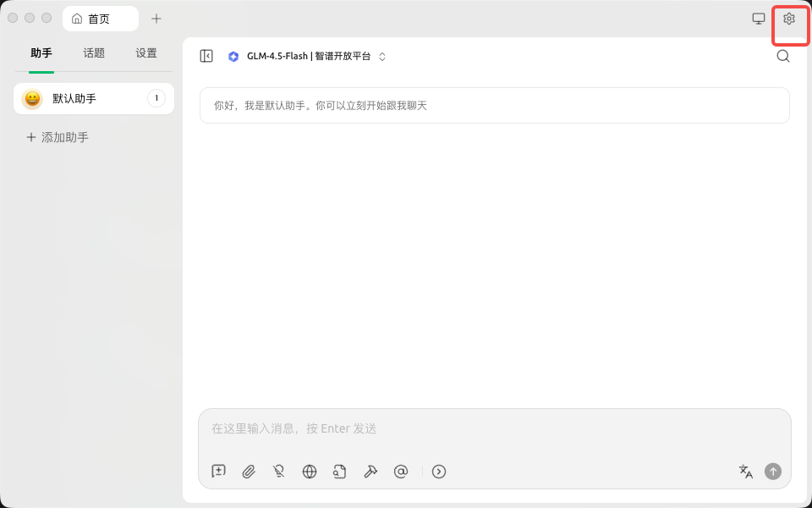This screenshot has height=508, width=812.
Task: Attach a file using the paperclip icon
Action: [x=249, y=472]
